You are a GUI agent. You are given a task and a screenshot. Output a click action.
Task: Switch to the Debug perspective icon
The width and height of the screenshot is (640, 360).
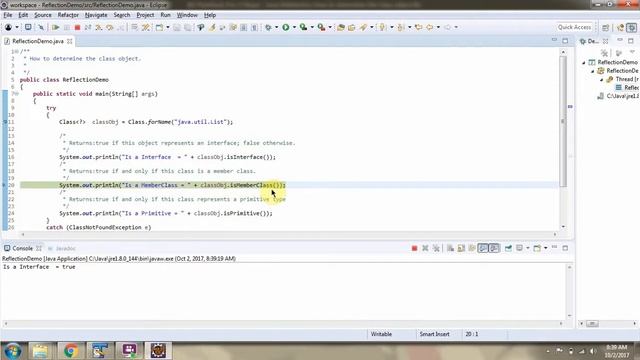click(x=631, y=27)
